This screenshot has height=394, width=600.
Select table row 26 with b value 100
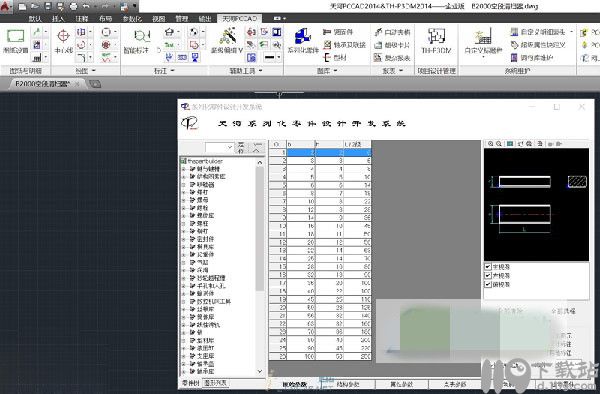tap(320, 356)
